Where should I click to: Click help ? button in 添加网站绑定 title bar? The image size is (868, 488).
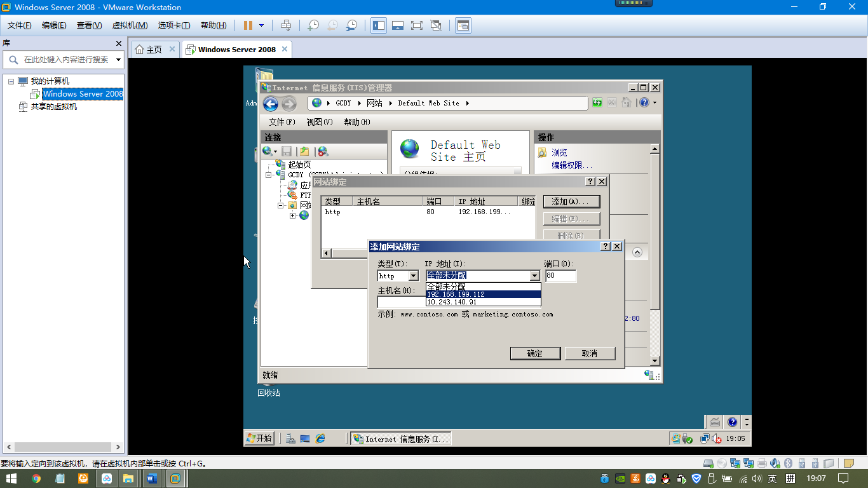(x=606, y=247)
